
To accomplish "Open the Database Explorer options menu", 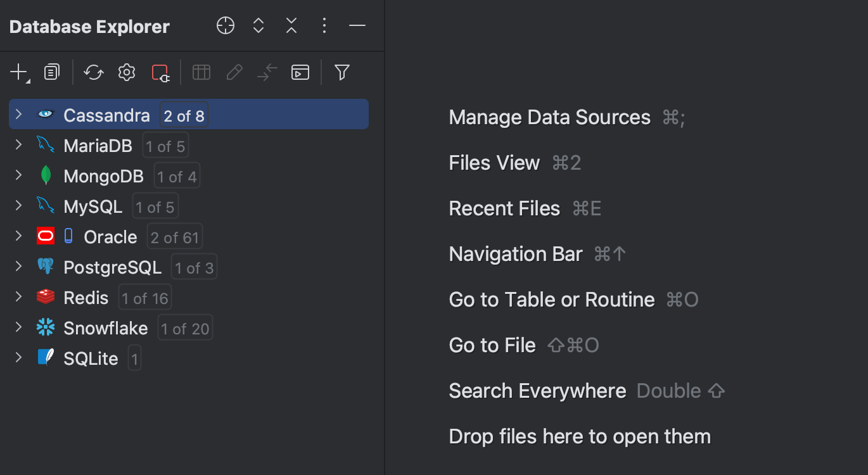I will [x=324, y=25].
